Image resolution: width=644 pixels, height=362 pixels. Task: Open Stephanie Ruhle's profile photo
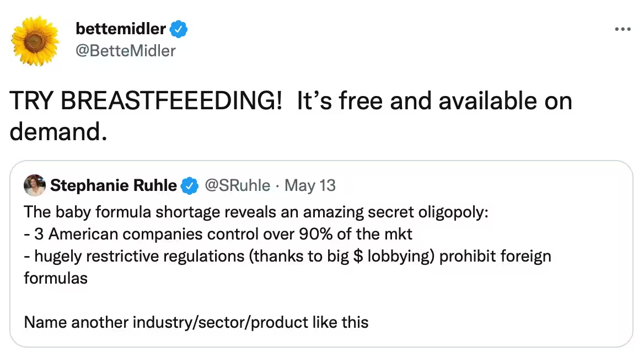(x=35, y=185)
